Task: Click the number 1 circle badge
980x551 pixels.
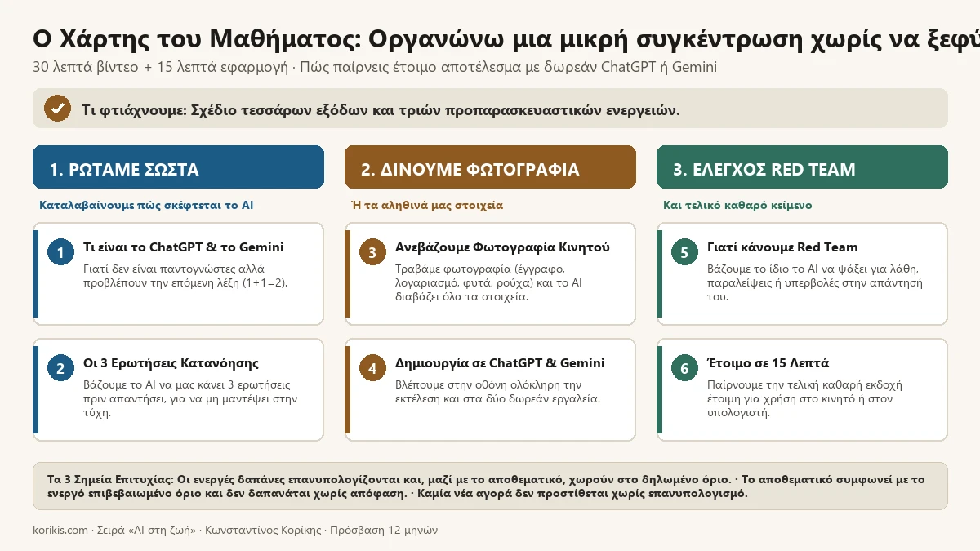Action: [60, 252]
